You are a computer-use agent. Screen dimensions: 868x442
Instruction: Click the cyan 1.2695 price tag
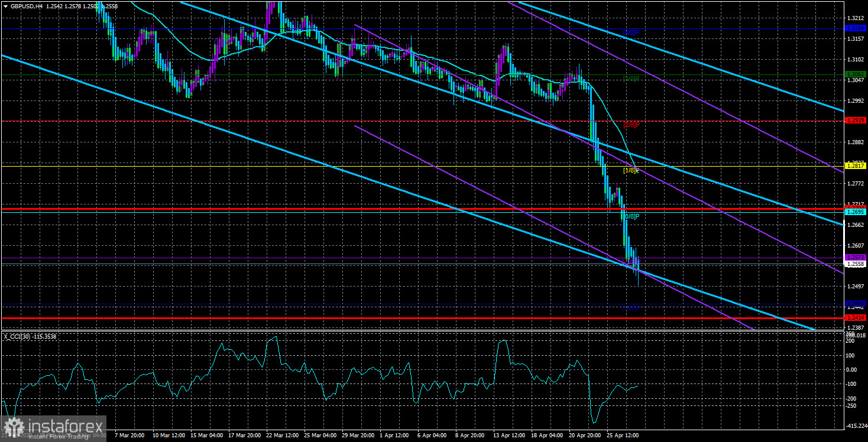coord(855,212)
